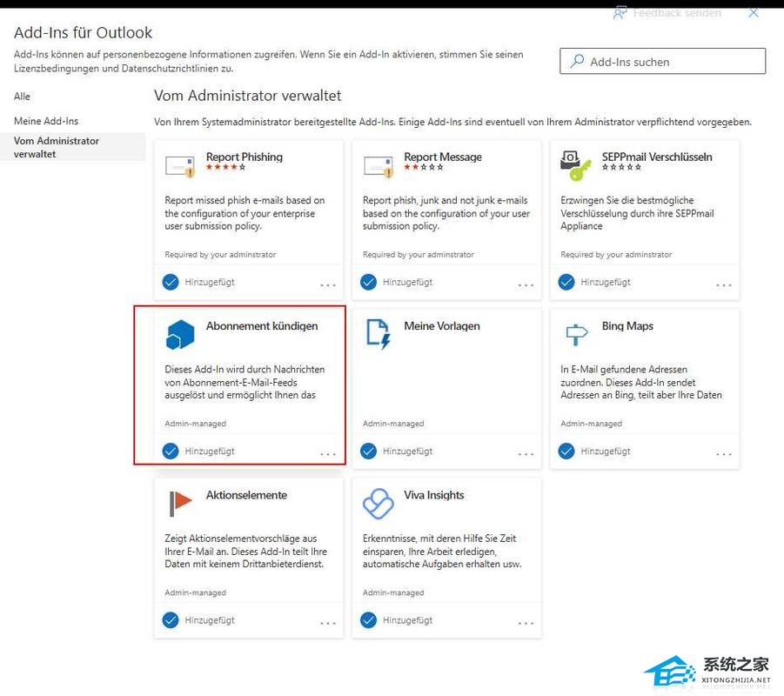Click the Meine Vorlagen document icon
Viewport: 784px width, 696px height.
[x=378, y=333]
